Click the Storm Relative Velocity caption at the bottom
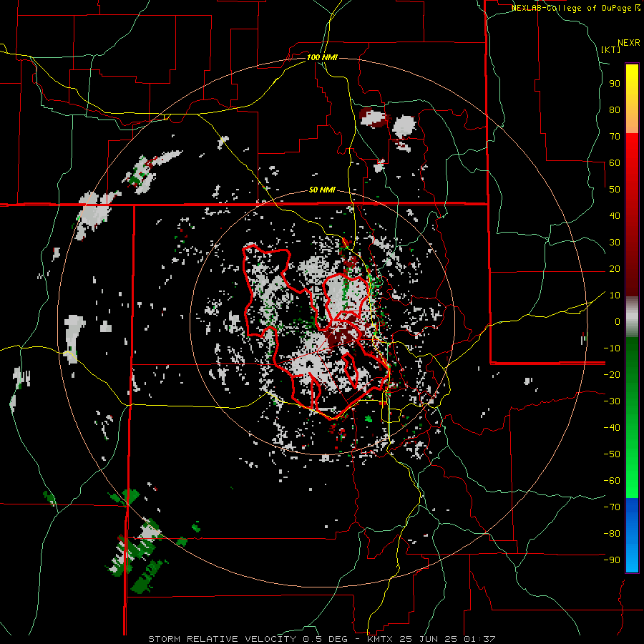 322,639
